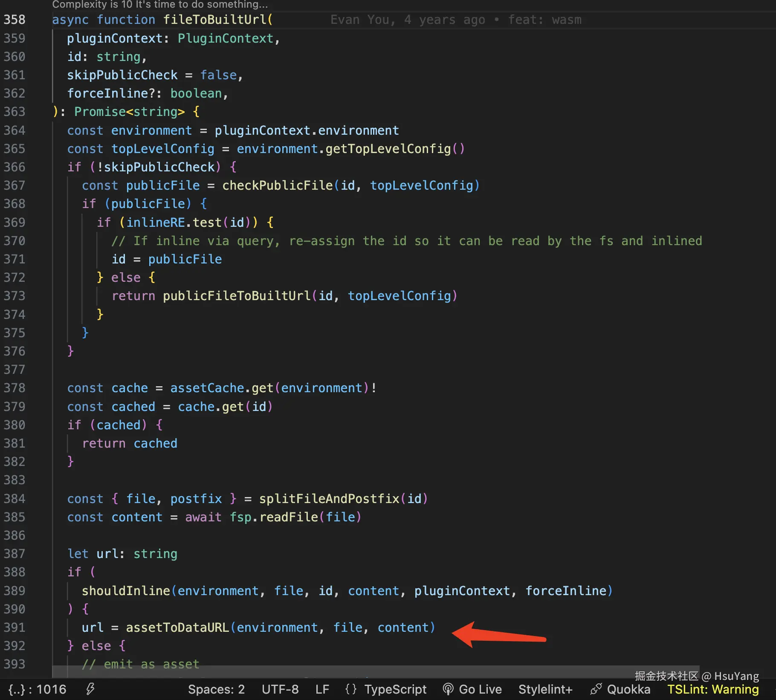Click the horizontal scrollbar below the code
Screen dimensions: 776x700
coord(376,671)
